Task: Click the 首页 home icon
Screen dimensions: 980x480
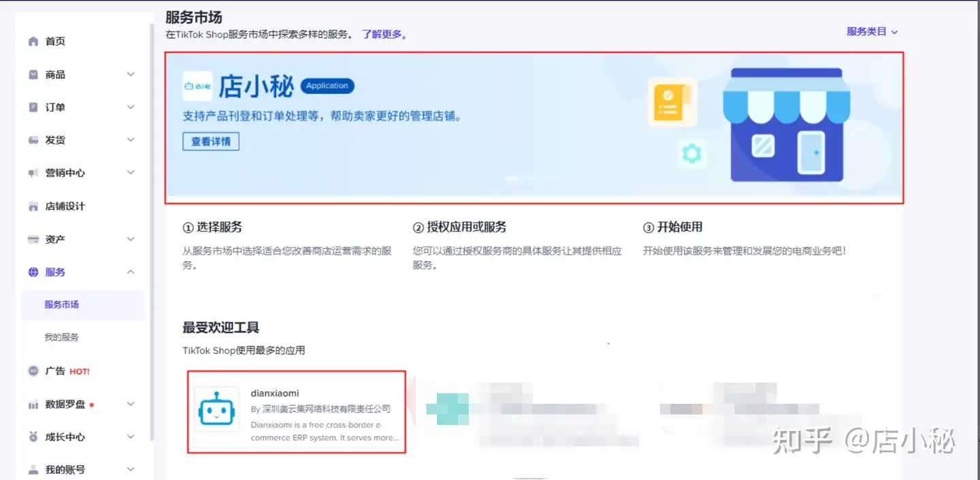Action: coord(33,42)
